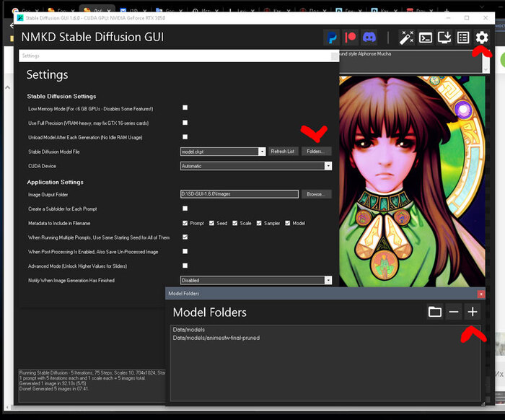Click the Folders... button

click(x=317, y=152)
